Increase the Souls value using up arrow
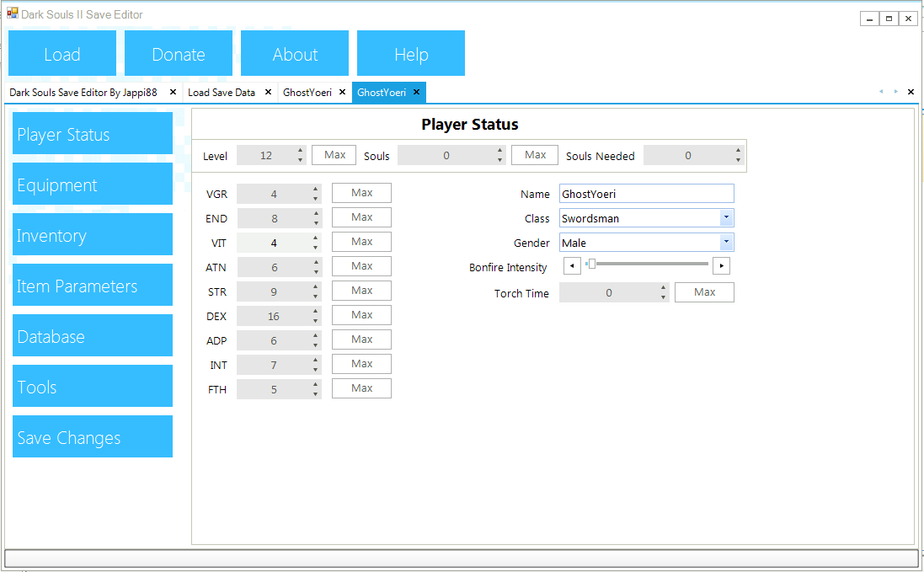 [499, 150]
